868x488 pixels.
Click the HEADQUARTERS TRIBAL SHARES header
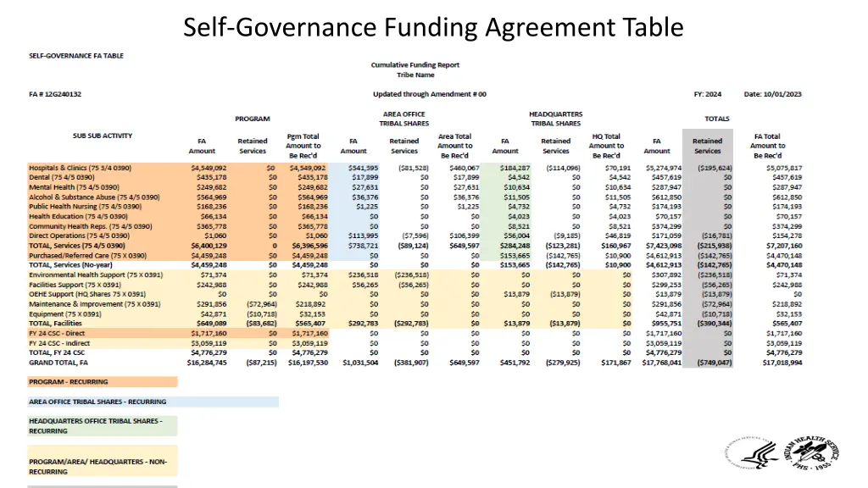point(556,119)
